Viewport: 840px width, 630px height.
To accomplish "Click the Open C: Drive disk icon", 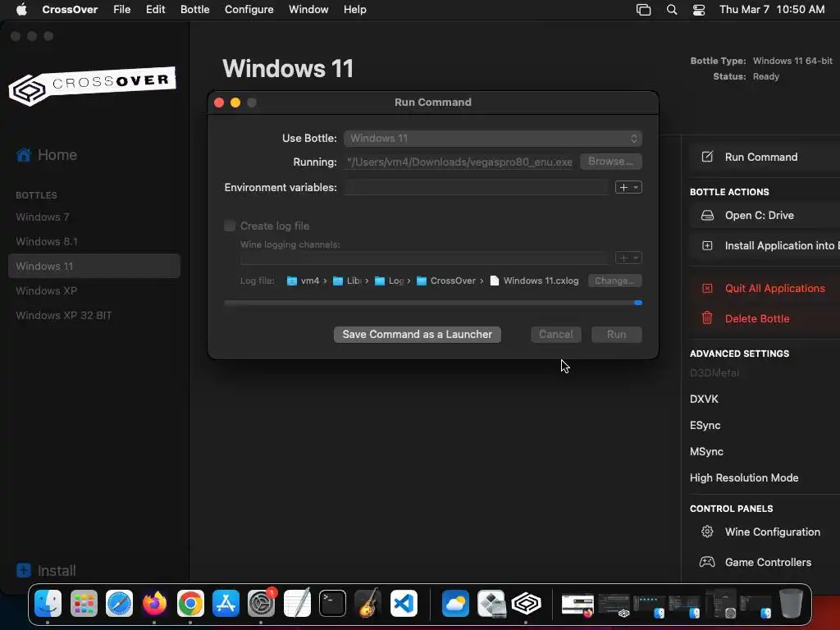I will (707, 216).
